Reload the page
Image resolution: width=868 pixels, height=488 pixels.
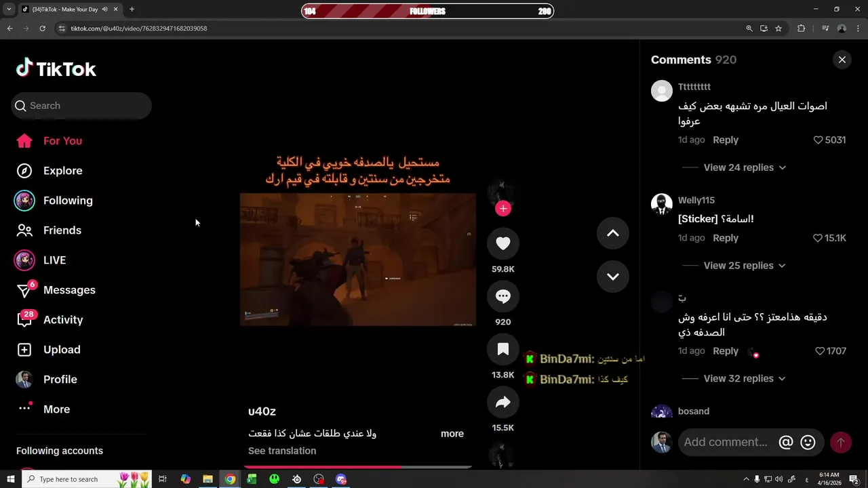[42, 28]
